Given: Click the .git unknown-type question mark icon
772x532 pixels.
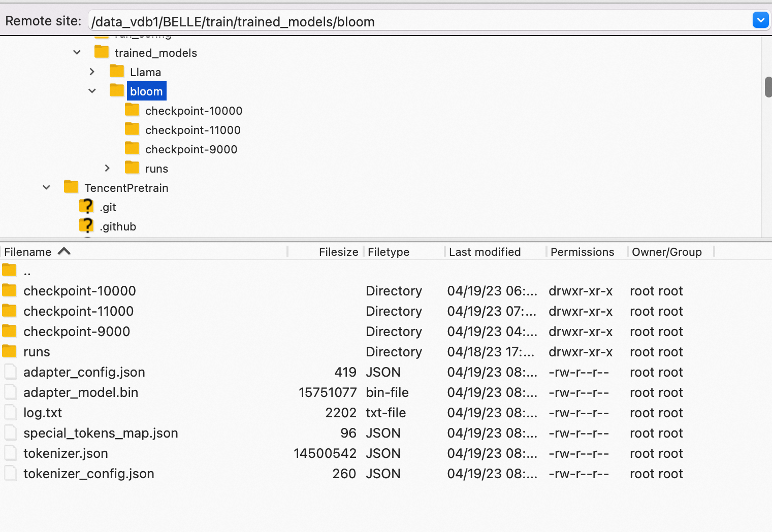Looking at the screenshot, I should 86,206.
